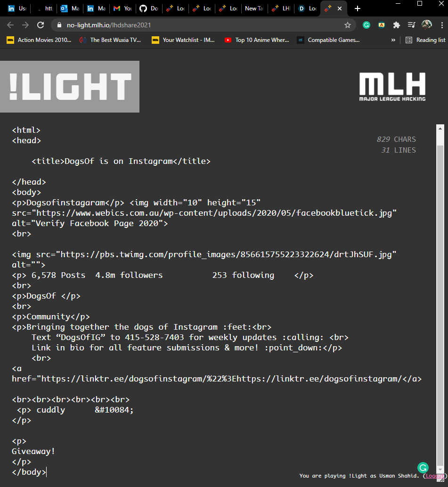Bookmark this page with the star icon
This screenshot has height=487, width=448.
tap(347, 25)
